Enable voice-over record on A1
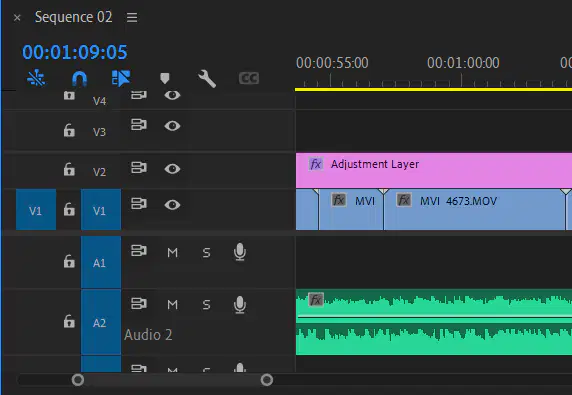 (240, 252)
